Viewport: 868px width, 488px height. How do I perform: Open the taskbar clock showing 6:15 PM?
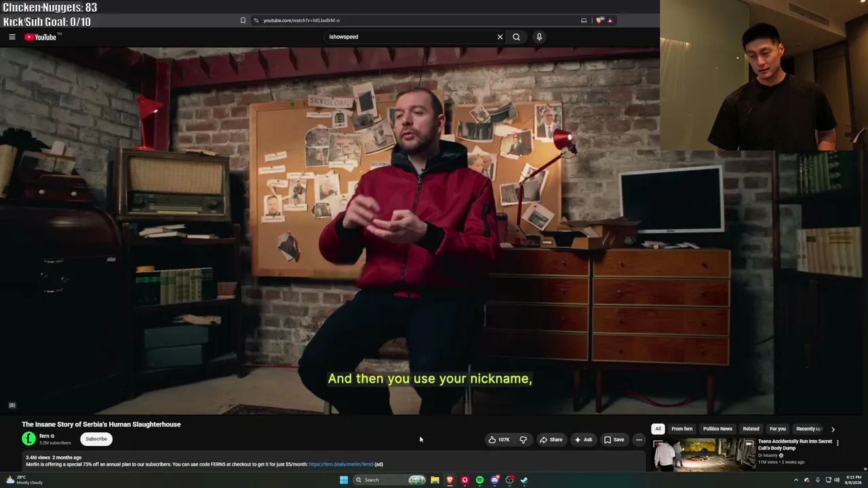pyautogui.click(x=853, y=480)
